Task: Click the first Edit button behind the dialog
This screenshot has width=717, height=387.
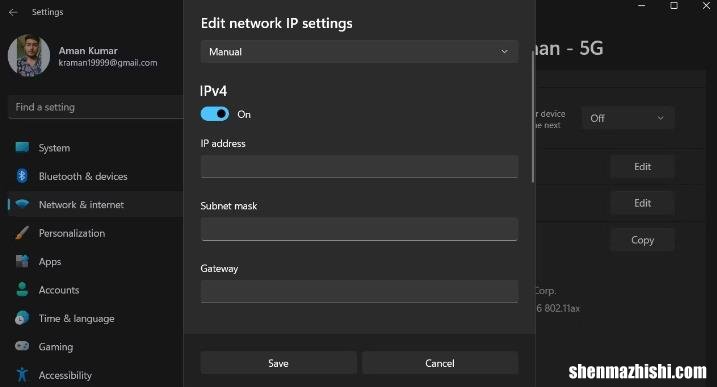Action: pyautogui.click(x=642, y=167)
